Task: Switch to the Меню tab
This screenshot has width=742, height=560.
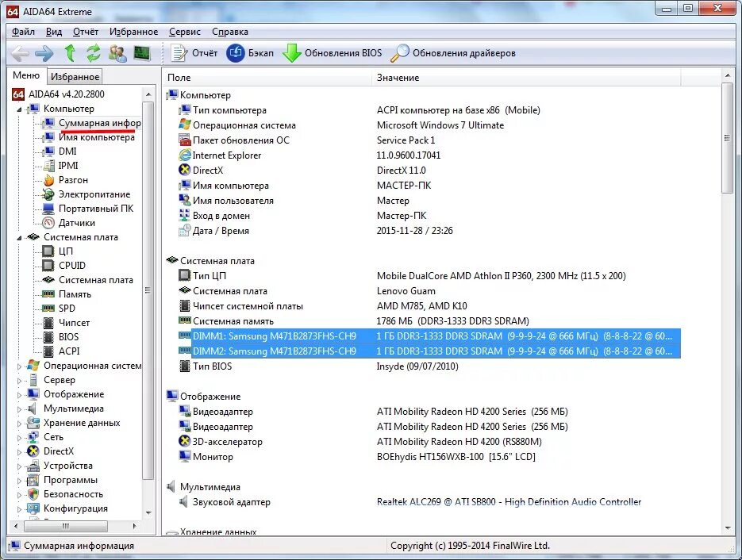Action: (x=26, y=75)
